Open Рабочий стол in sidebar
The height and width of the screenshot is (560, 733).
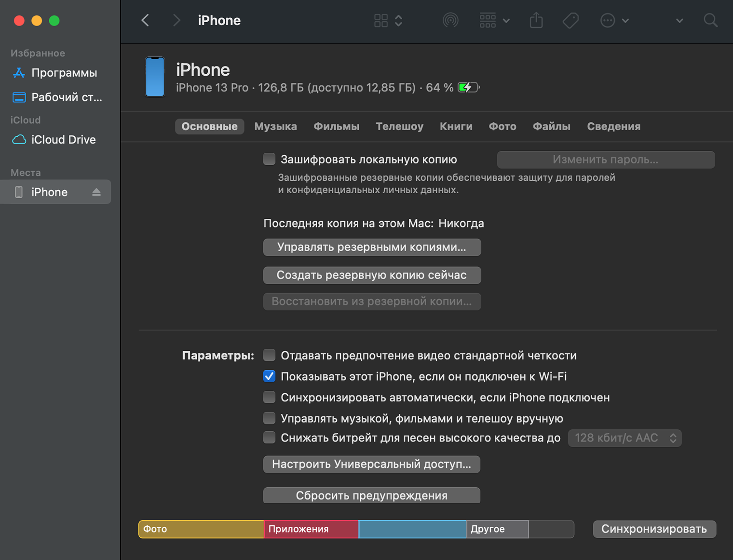55,97
